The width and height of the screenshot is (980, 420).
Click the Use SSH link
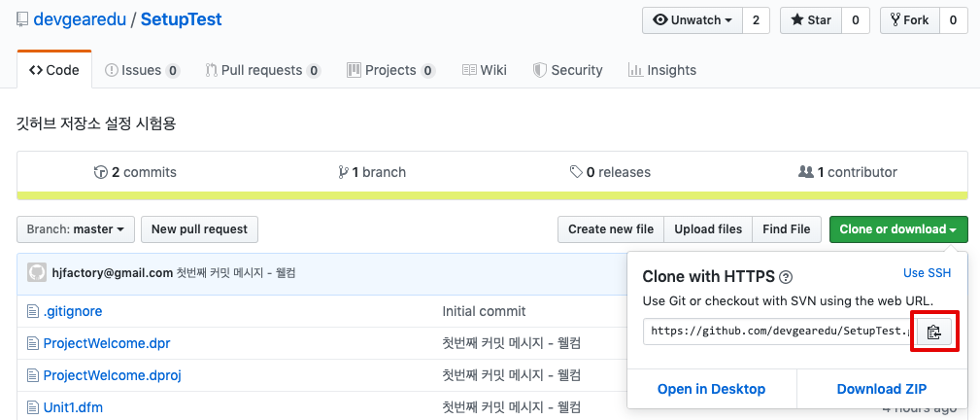927,273
